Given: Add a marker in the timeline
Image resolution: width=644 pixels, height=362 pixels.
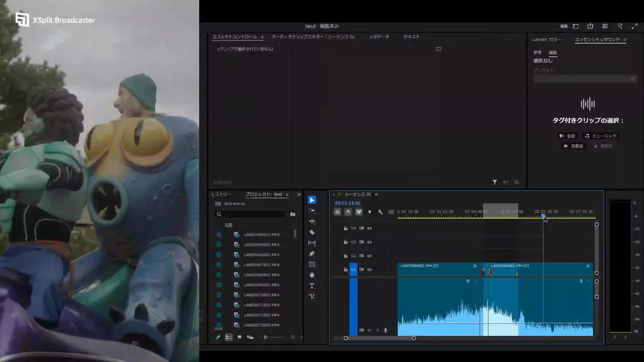Looking at the screenshot, I should [x=370, y=212].
